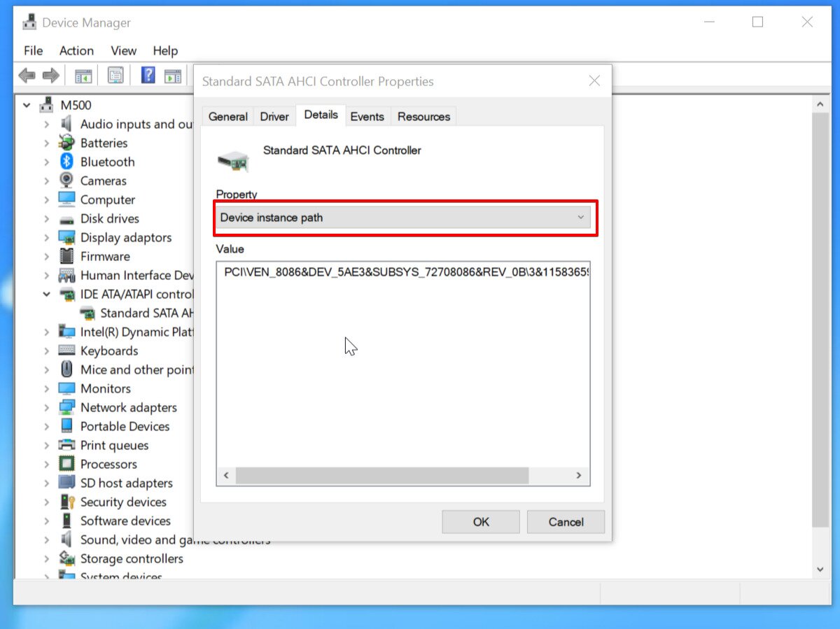Image resolution: width=840 pixels, height=629 pixels.
Task: Select the Network adapters category icon
Action: pyautogui.click(x=65, y=407)
